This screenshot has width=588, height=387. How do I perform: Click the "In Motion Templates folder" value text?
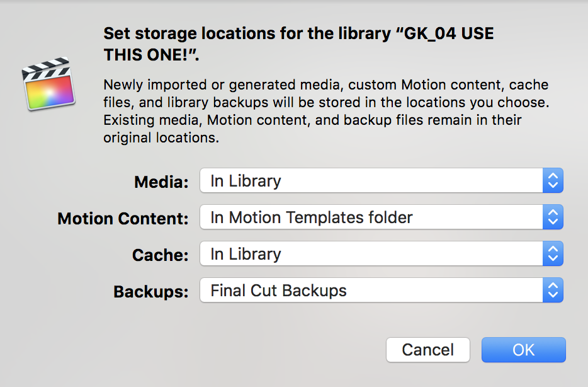[312, 217]
